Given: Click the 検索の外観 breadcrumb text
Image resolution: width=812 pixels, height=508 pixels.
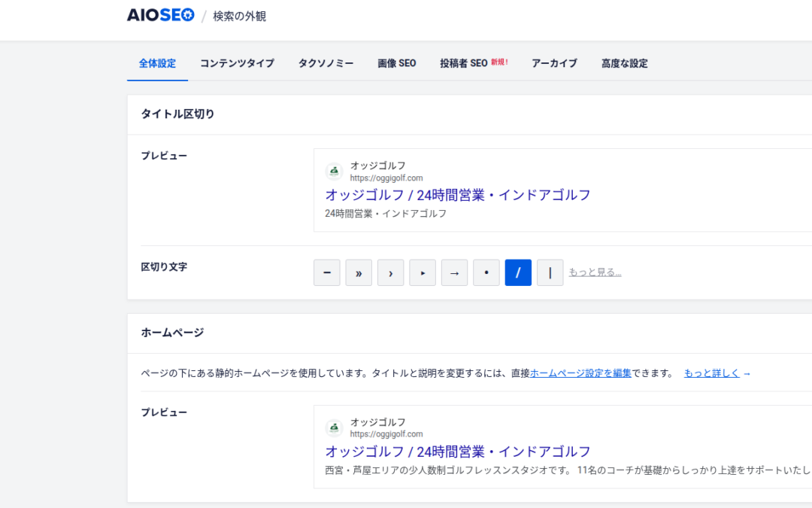Looking at the screenshot, I should click(x=240, y=16).
